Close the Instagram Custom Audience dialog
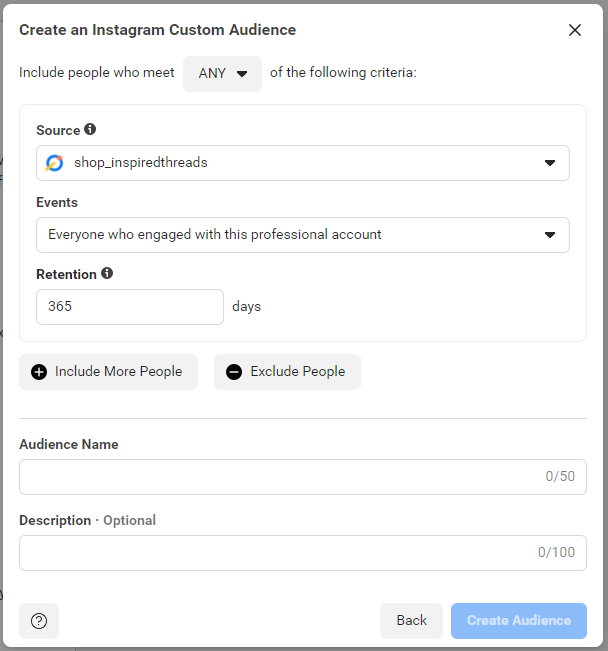The image size is (608, 651). [x=575, y=30]
